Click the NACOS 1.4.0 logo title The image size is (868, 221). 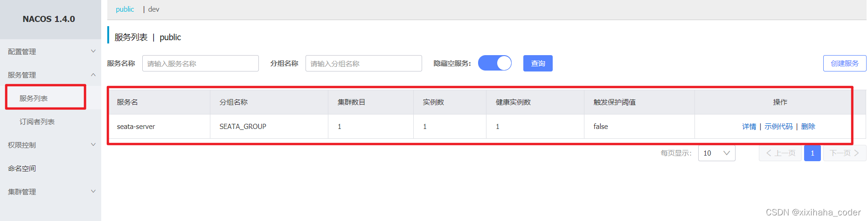49,19
